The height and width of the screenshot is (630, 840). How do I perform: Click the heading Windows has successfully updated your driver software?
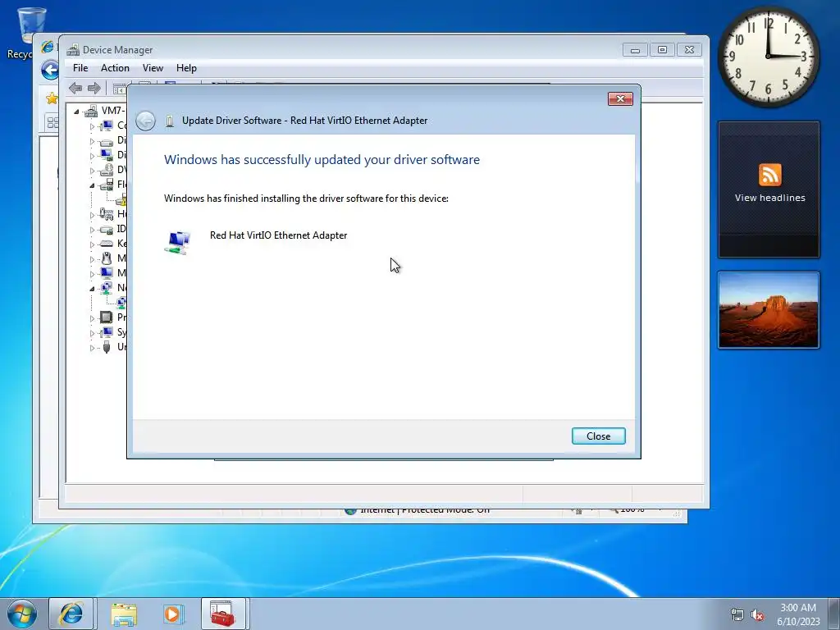322,160
